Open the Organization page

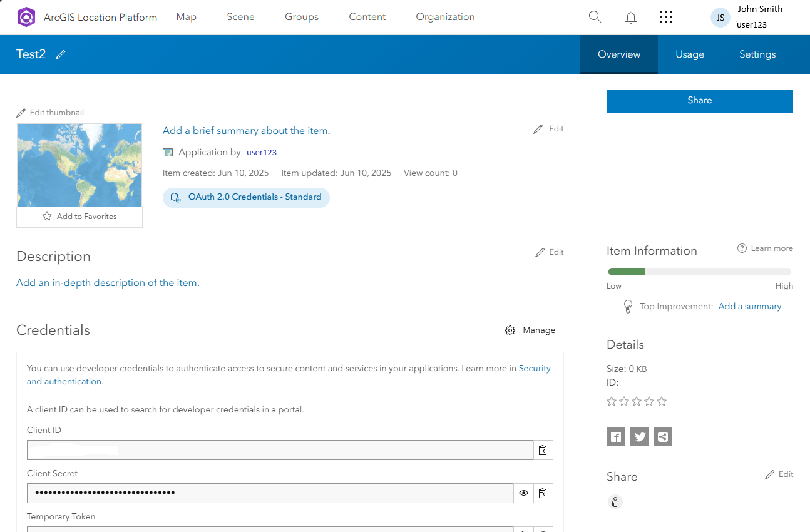[445, 17]
